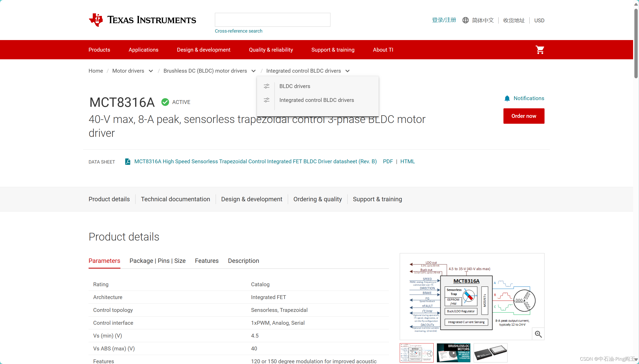Open the MCT8316A datasheet title link

pos(255,161)
